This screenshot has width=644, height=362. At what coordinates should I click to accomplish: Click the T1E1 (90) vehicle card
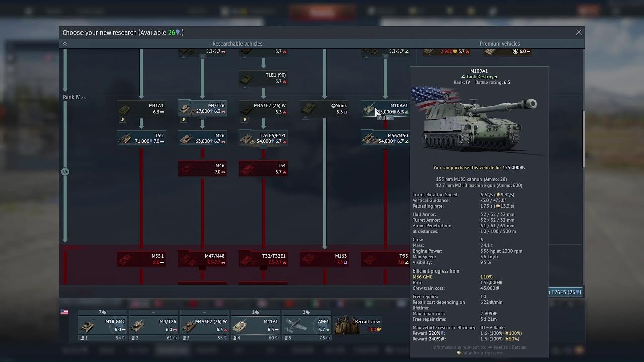coord(263,78)
